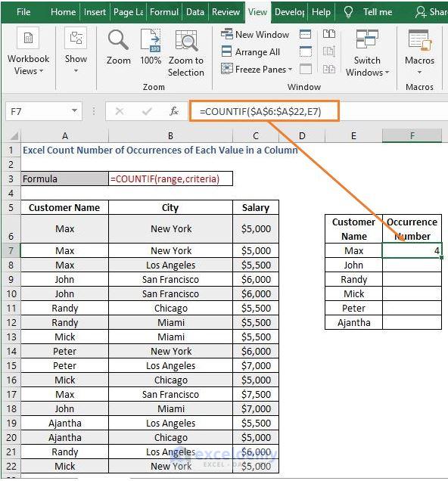Click the Share icon
Screen dimensions: 448x481
click(421, 12)
